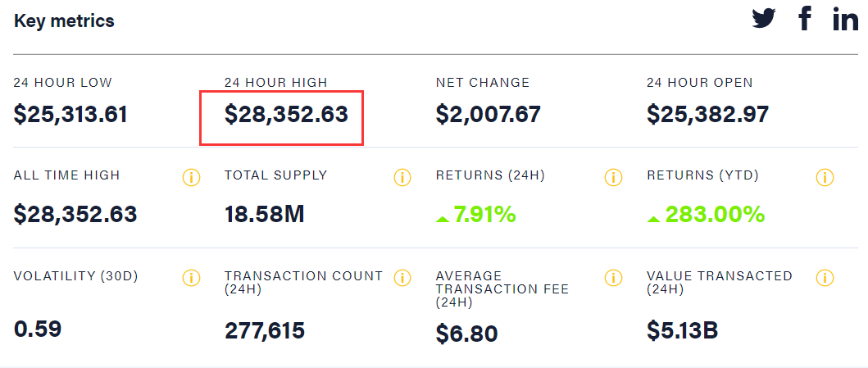The height and width of the screenshot is (368, 868).
Task: Click the NET CHANGE label
Action: 483,83
